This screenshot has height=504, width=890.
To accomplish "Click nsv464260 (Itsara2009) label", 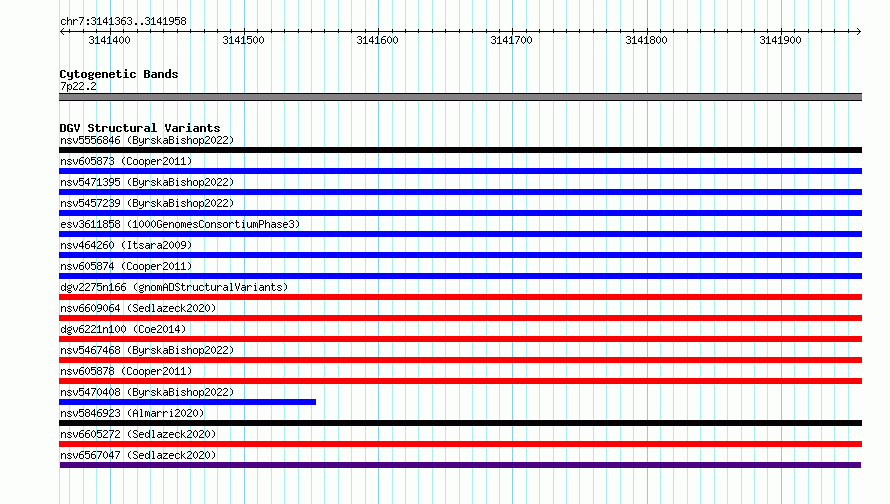I will (126, 245).
